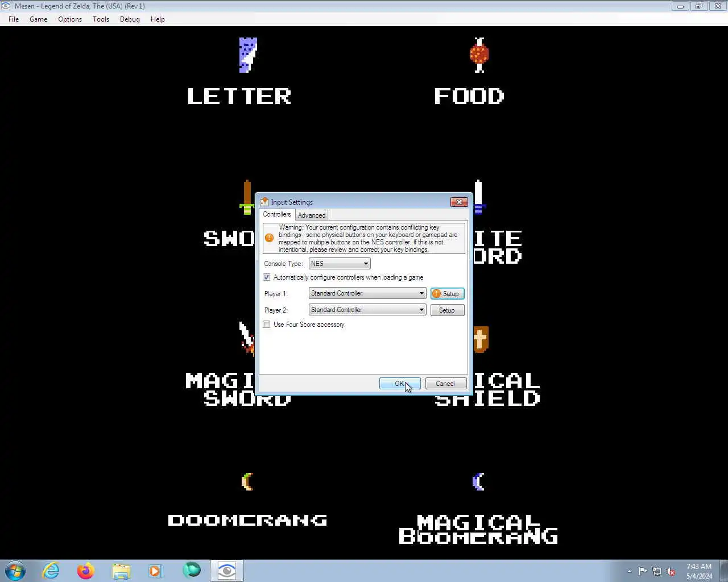Toggle automatically configure controllers checkbox
Viewport: 728px width, 582px height.
click(x=267, y=277)
